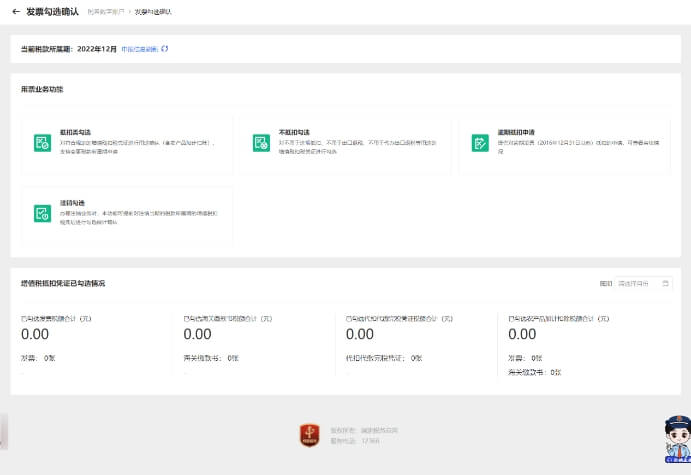The width and height of the screenshot is (691, 475).
Task: Click the back arrow beside 发票勾选确认
Action: pos(16,12)
